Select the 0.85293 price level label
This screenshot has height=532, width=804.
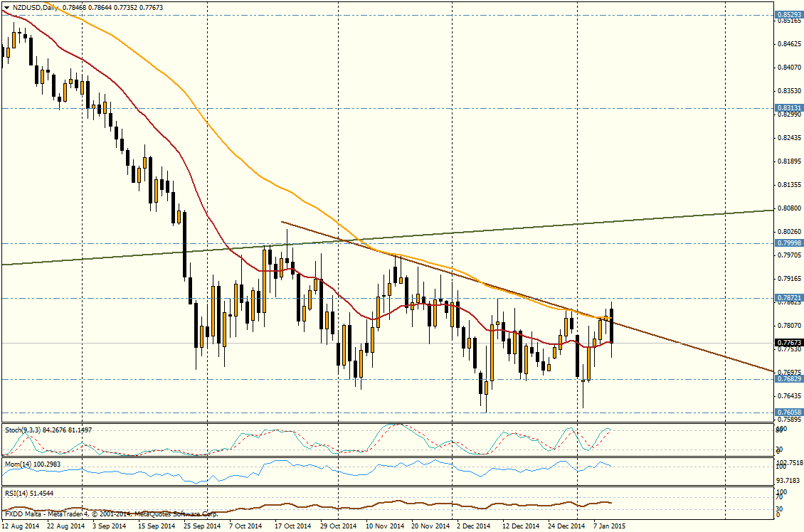coord(789,14)
